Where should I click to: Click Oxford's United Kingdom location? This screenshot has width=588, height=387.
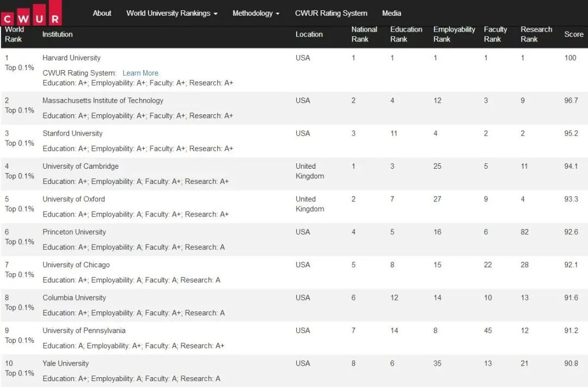point(310,204)
